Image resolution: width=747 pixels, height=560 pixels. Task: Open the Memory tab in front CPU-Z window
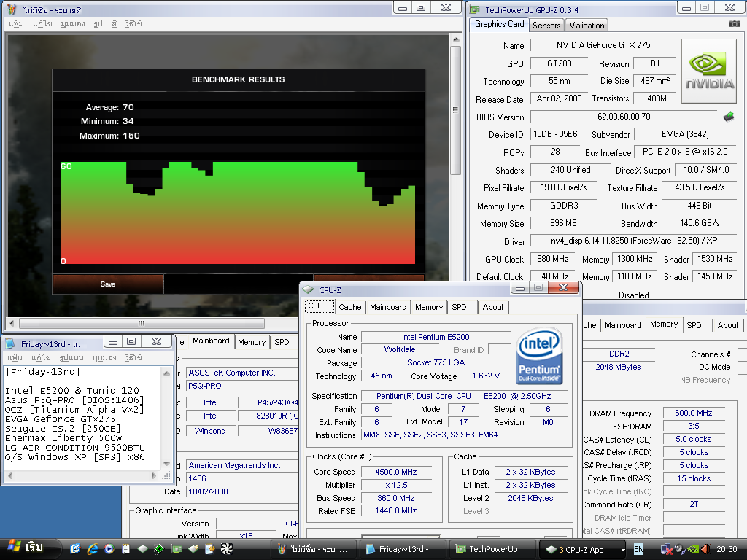click(429, 307)
